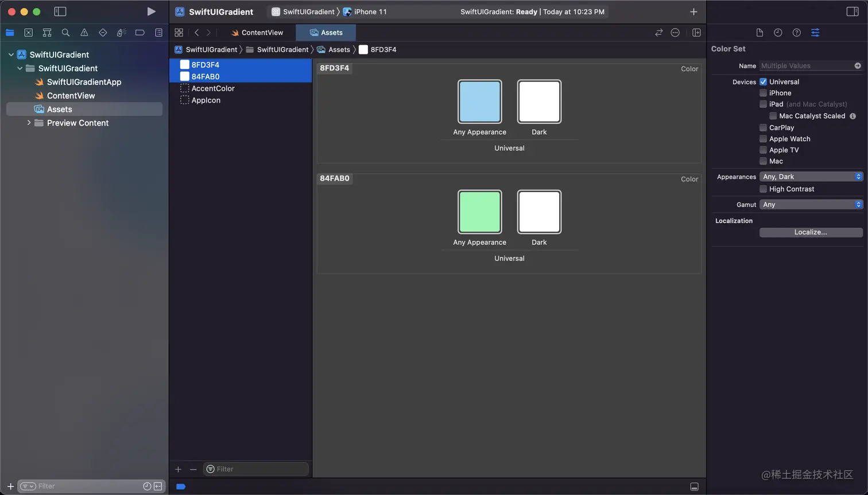Enable High Contrast appearance checkbox

pyautogui.click(x=763, y=189)
